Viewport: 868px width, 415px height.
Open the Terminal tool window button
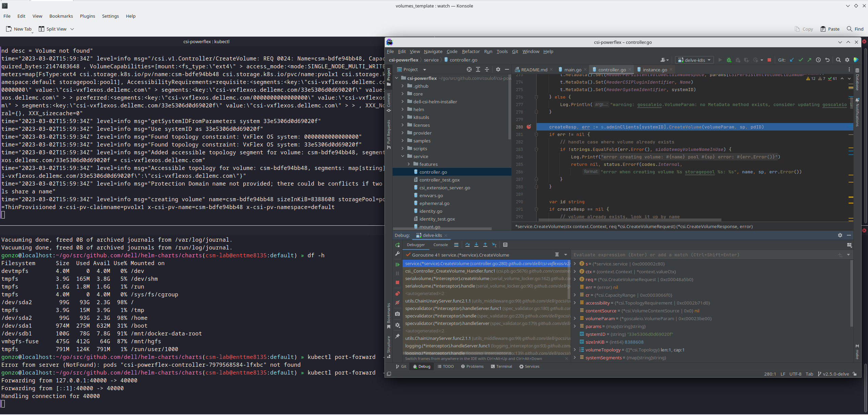[502, 366]
